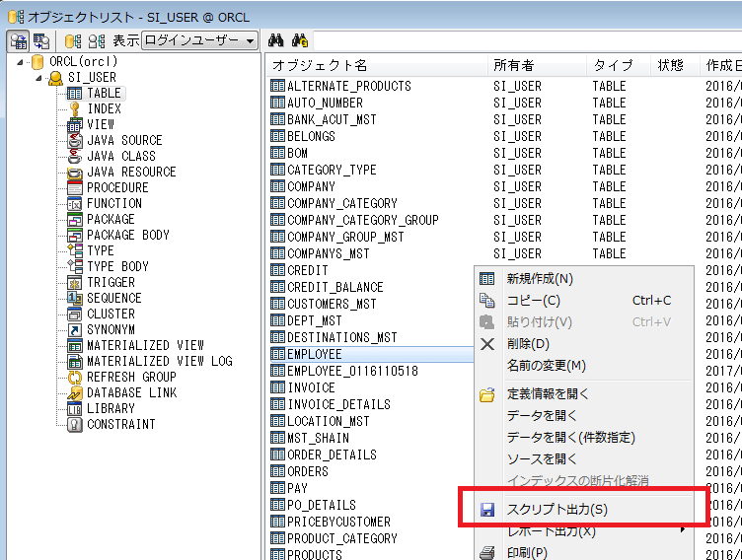Screen dimensions: 742x560
Task: Choose 定義情報を開く from context menu
Action: coord(548,394)
